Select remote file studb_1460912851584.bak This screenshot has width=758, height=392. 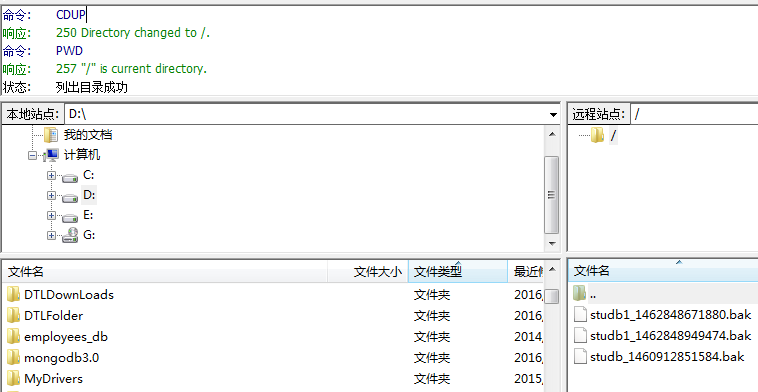point(667,357)
